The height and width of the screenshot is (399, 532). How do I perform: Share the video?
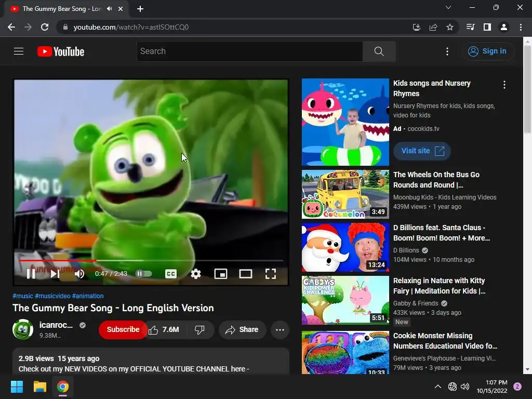(x=242, y=329)
